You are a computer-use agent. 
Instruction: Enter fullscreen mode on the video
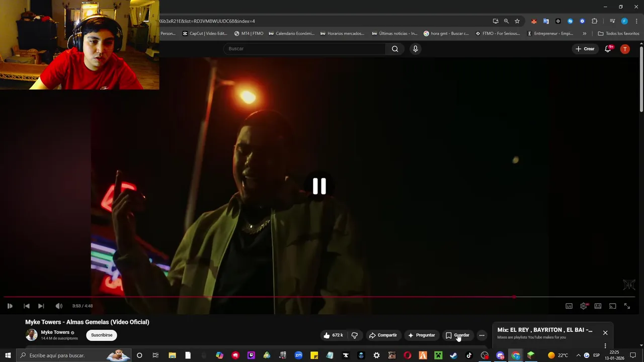tap(627, 306)
